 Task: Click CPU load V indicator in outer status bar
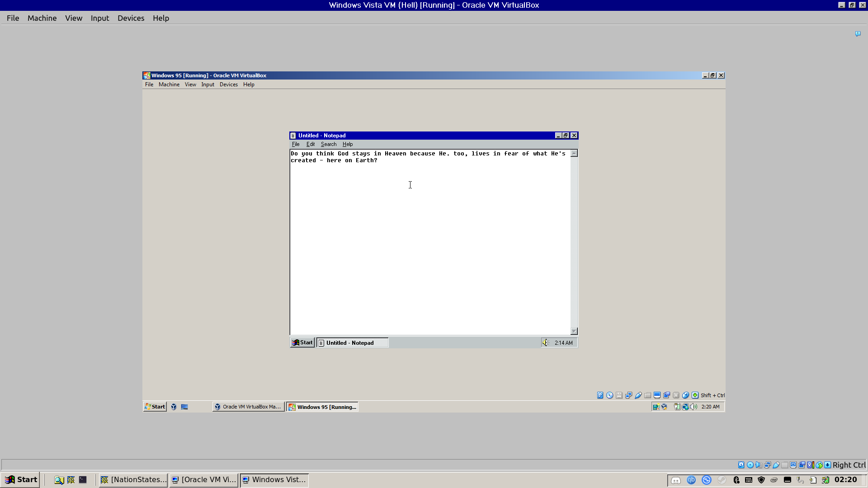tap(810, 465)
